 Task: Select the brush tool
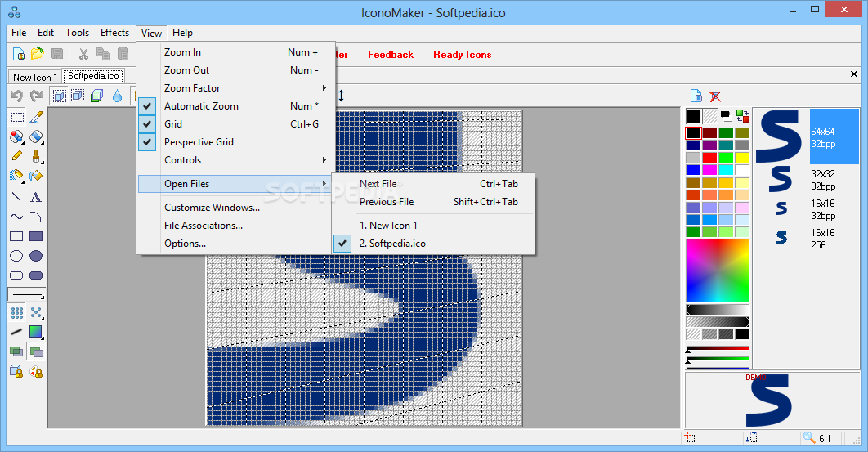[x=36, y=156]
